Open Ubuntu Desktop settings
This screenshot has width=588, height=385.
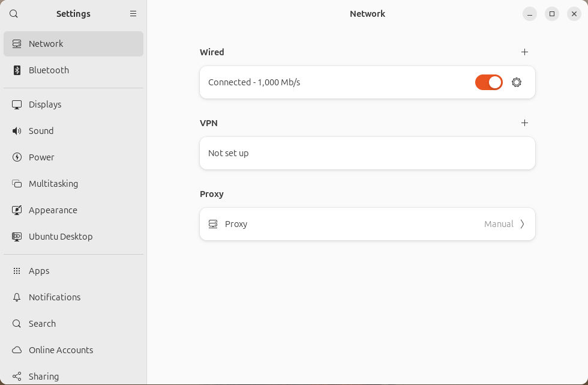60,237
